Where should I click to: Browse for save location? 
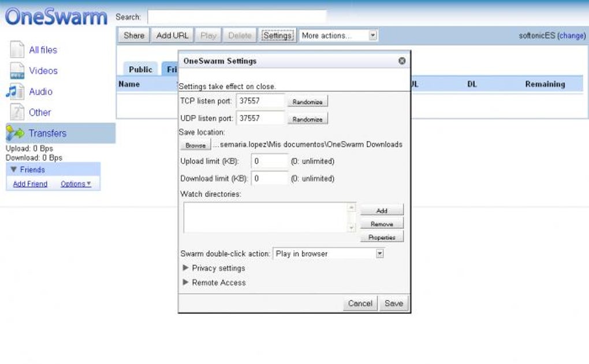click(x=196, y=145)
